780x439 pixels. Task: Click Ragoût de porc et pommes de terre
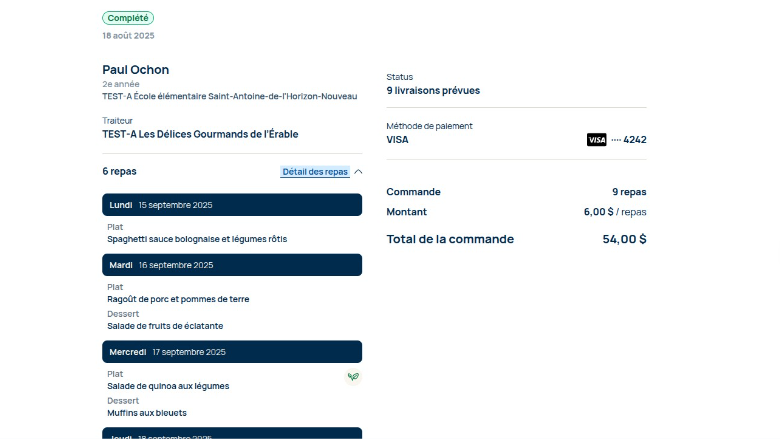coord(178,299)
